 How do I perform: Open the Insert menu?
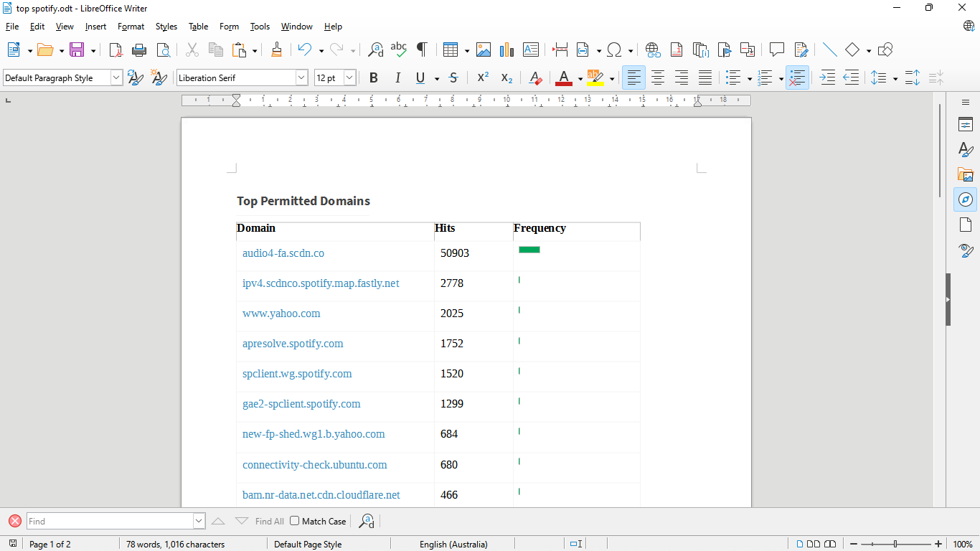[x=95, y=27]
